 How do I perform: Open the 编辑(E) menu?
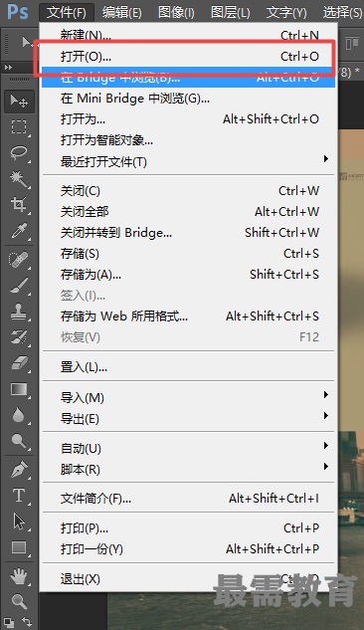tap(121, 13)
